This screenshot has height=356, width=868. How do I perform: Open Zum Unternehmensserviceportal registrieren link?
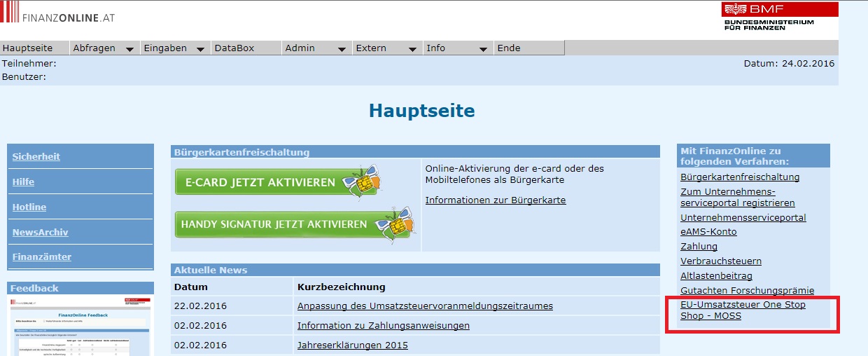pos(738,197)
